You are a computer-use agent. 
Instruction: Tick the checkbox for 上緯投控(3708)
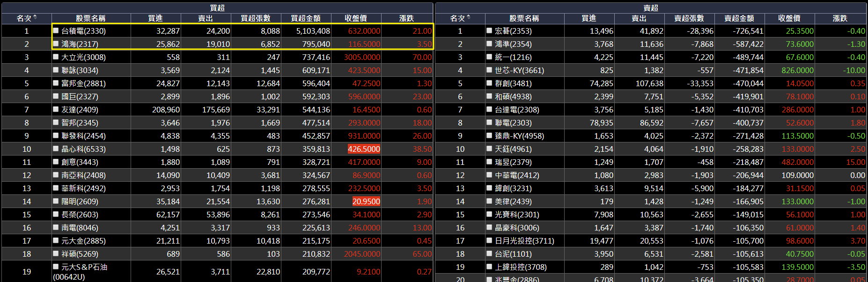pyautogui.click(x=489, y=267)
